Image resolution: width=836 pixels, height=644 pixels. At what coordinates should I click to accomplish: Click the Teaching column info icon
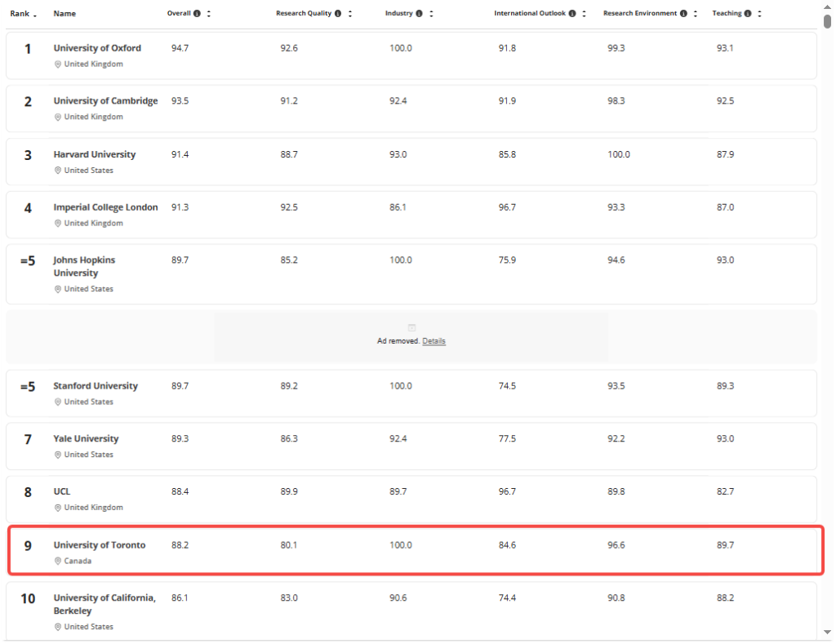pyautogui.click(x=748, y=14)
